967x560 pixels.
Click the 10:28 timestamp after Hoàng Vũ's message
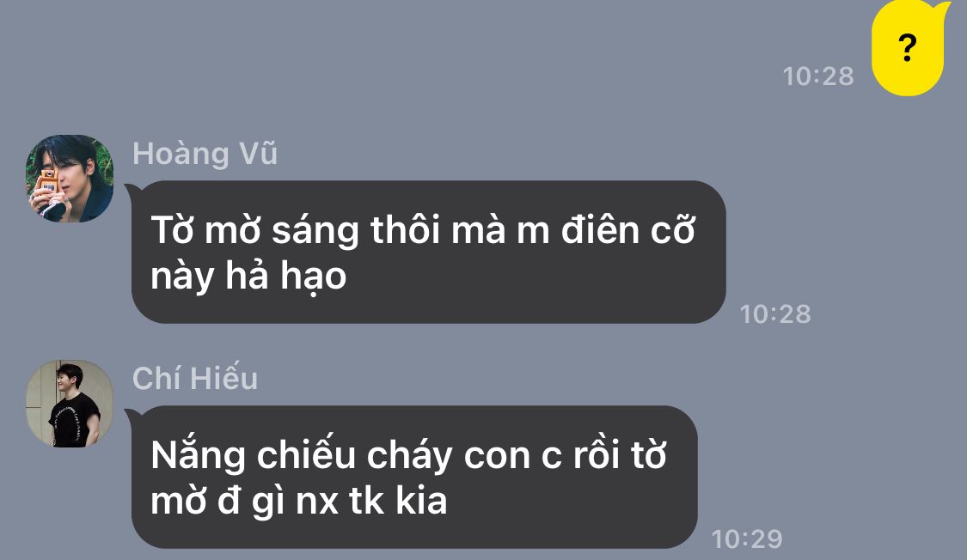[x=775, y=314]
